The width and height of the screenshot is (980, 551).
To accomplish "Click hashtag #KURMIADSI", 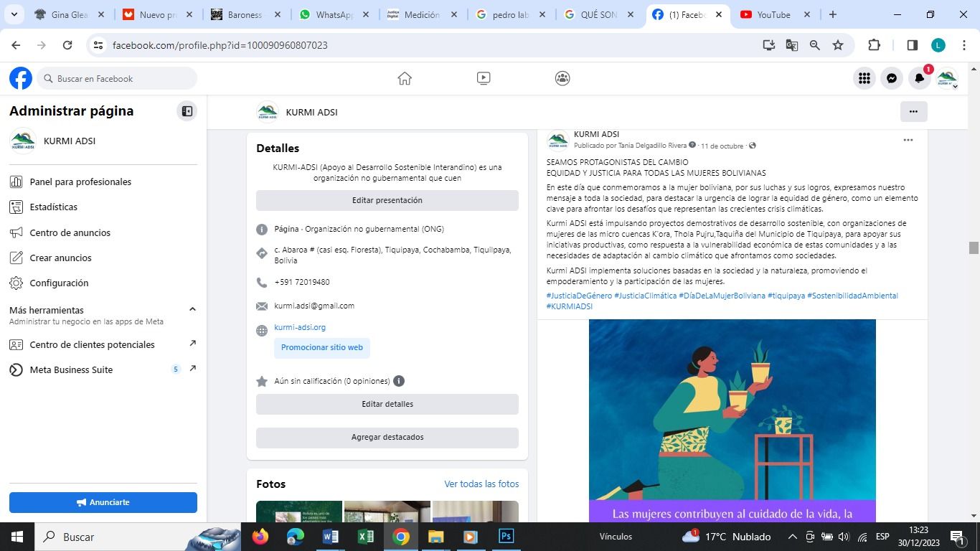I will pyautogui.click(x=570, y=306).
